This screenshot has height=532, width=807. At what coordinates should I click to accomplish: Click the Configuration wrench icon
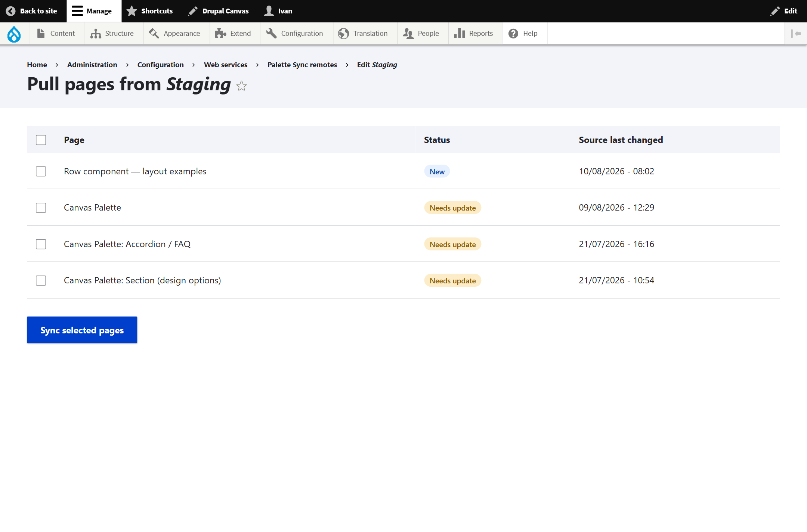(x=271, y=33)
